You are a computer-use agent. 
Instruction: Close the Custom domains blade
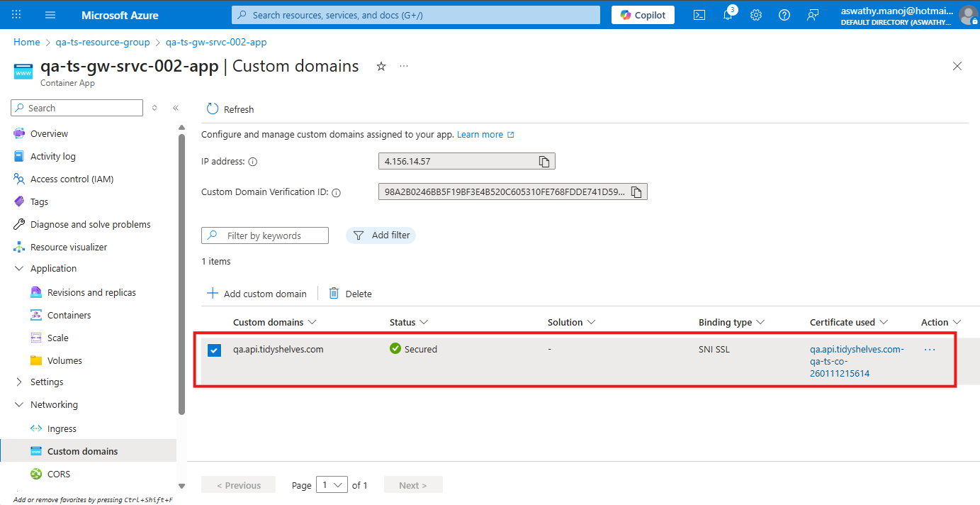(x=957, y=66)
